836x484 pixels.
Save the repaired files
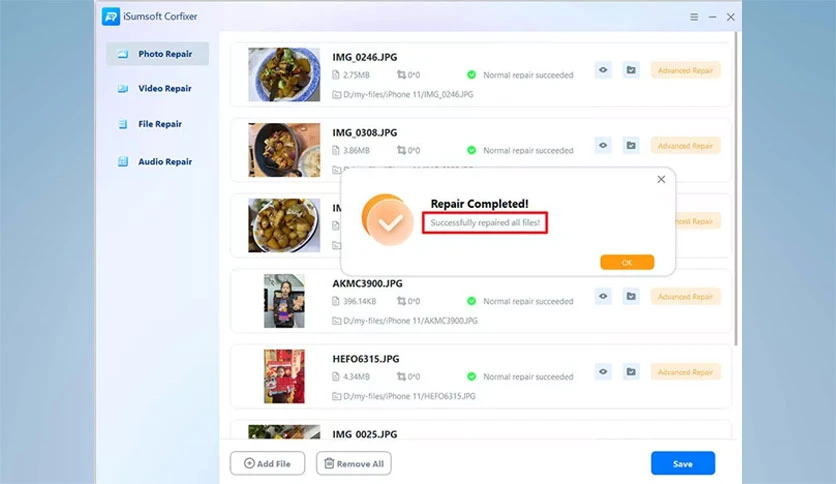click(x=682, y=463)
